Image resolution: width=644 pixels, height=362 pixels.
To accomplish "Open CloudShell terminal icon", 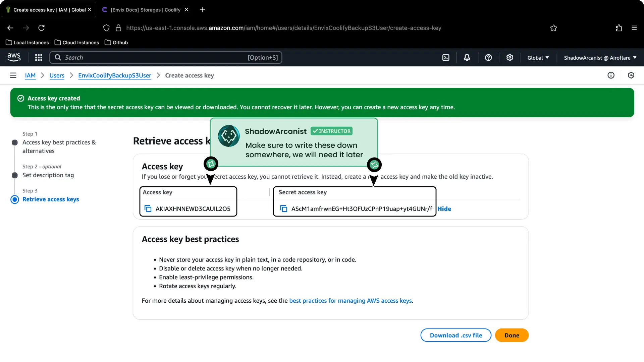I will pyautogui.click(x=446, y=57).
